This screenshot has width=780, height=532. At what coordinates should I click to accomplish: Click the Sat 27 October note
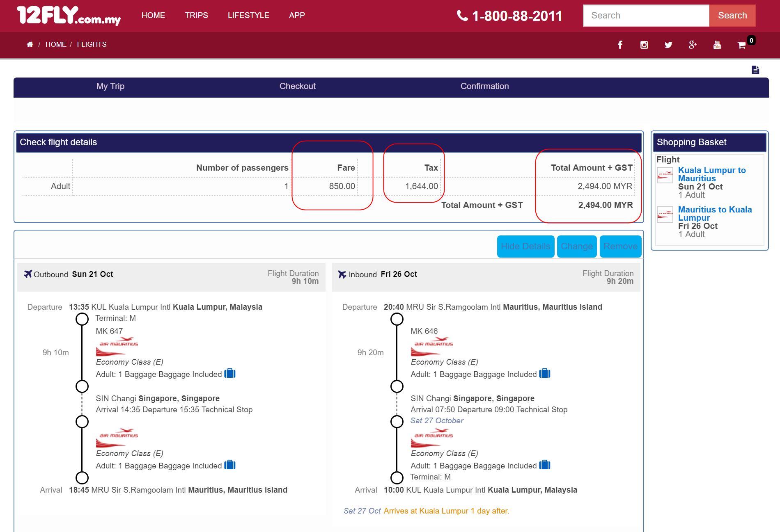point(437,421)
